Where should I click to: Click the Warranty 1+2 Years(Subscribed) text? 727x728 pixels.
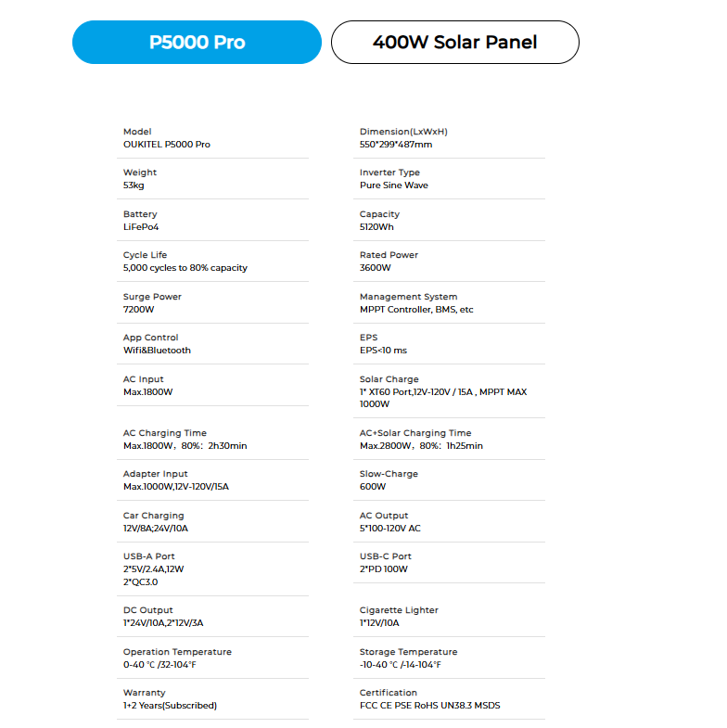pyautogui.click(x=170, y=706)
